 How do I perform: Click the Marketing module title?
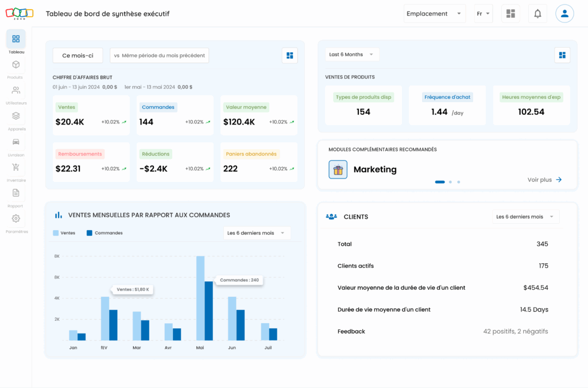pos(375,169)
